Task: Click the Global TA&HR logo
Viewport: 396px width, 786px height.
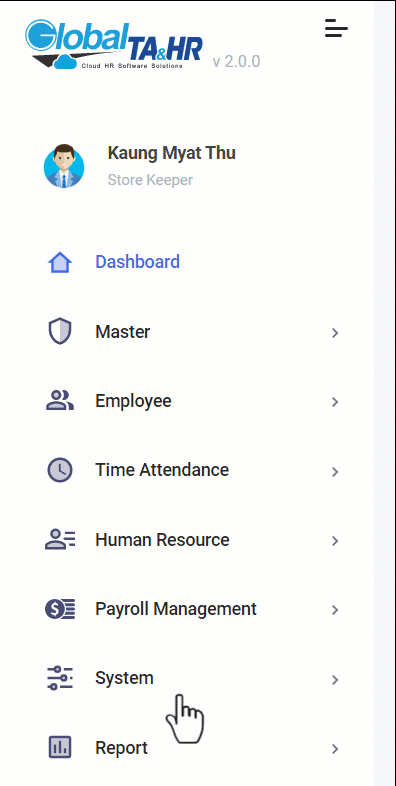Action: click(x=114, y=44)
